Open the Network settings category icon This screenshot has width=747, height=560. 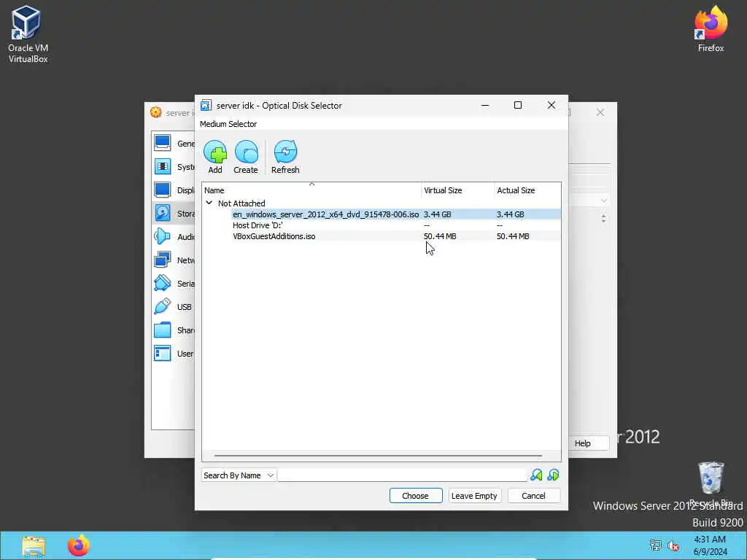point(163,260)
